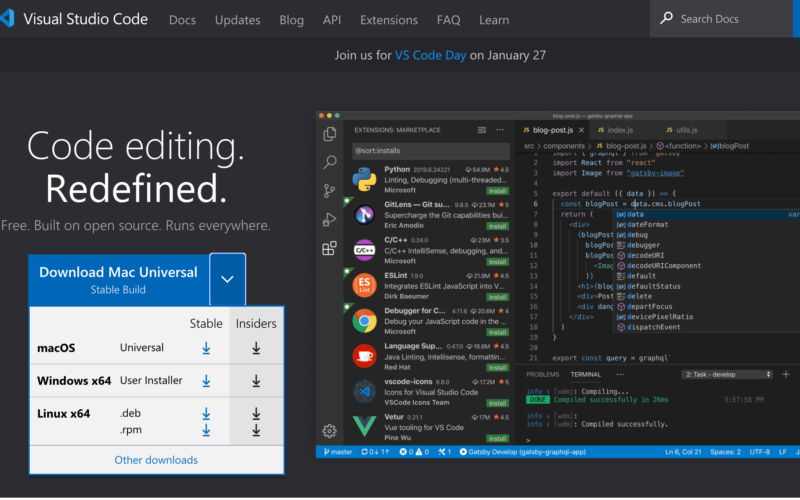
Task: Click ESLint extension logo
Action: (x=364, y=285)
